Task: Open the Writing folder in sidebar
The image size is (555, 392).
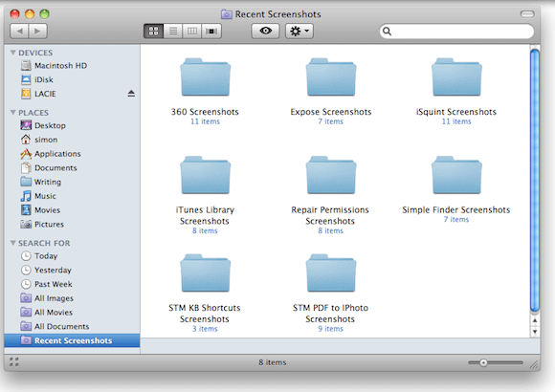Action: click(72, 182)
